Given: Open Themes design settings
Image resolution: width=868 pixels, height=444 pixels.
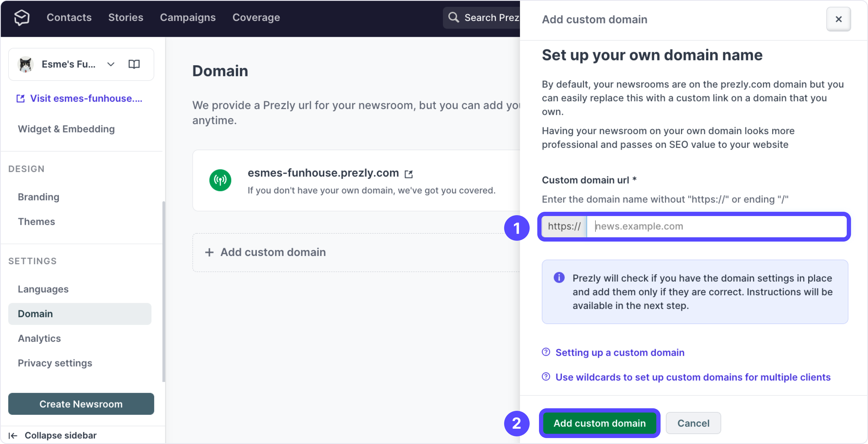Looking at the screenshot, I should pos(36,221).
